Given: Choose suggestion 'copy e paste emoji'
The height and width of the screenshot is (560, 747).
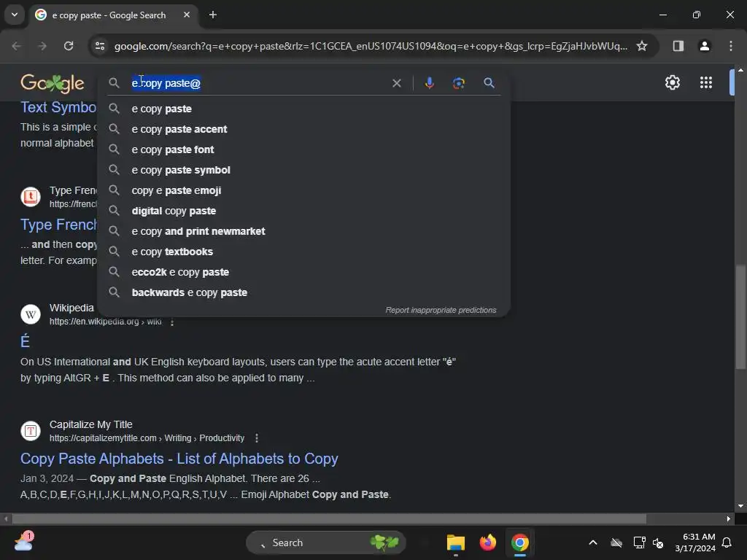Looking at the screenshot, I should click(x=304, y=190).
